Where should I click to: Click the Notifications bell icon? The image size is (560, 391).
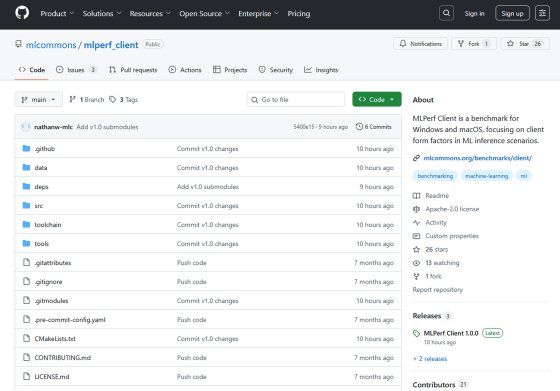coord(403,44)
